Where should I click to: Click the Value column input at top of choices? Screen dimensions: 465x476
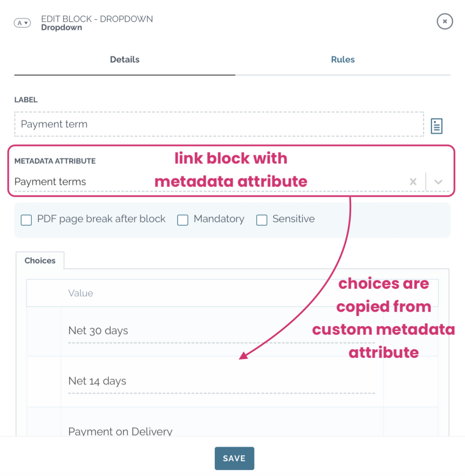[176, 293]
